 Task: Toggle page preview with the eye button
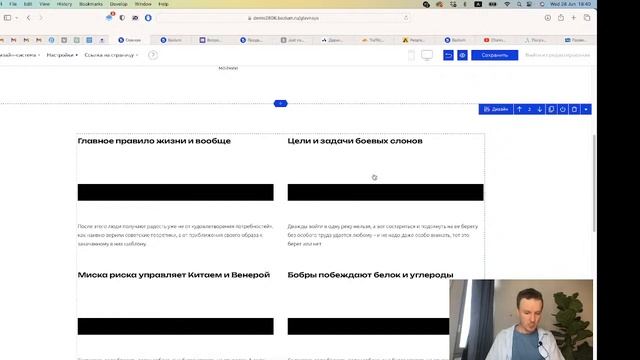[x=462, y=55]
